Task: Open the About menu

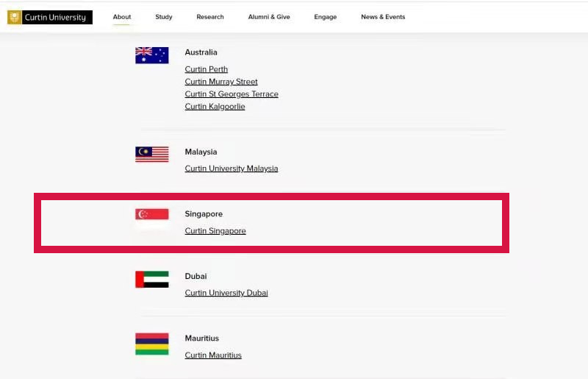Action: pyautogui.click(x=122, y=17)
